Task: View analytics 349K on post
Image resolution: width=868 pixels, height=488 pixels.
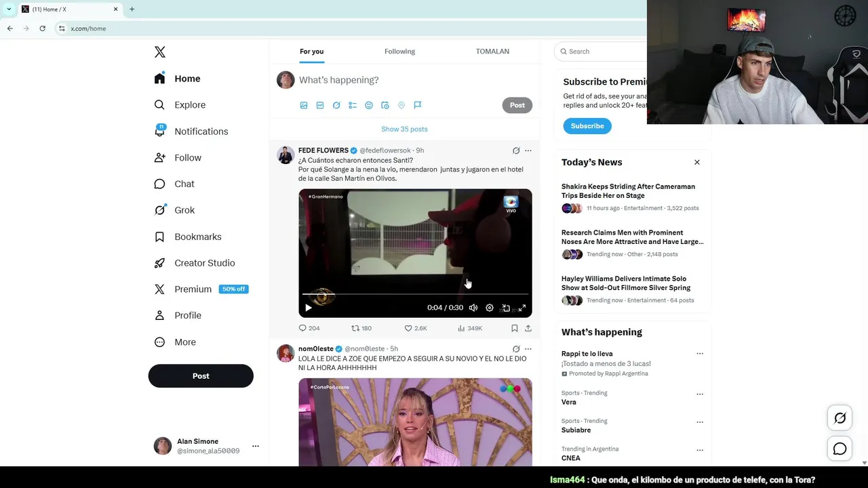Action: [470, 328]
